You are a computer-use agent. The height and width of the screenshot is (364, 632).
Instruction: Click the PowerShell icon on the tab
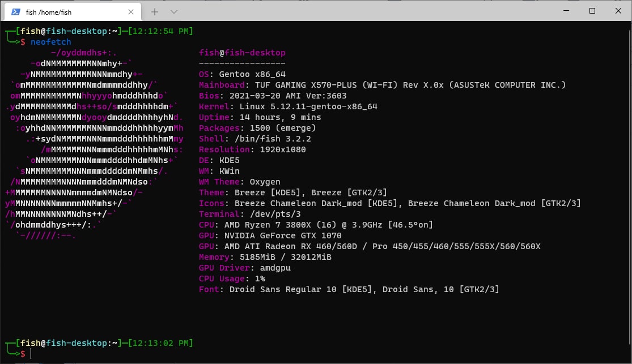[x=16, y=12]
